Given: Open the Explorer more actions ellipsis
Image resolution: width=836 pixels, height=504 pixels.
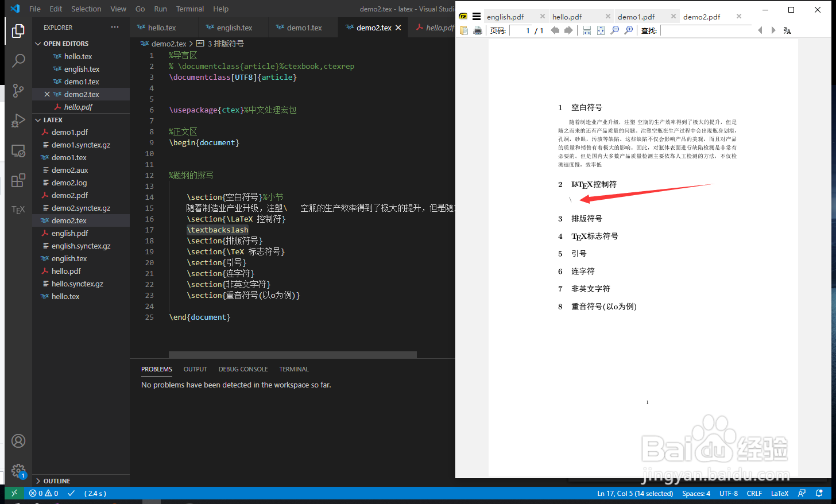Looking at the screenshot, I should click(x=115, y=27).
